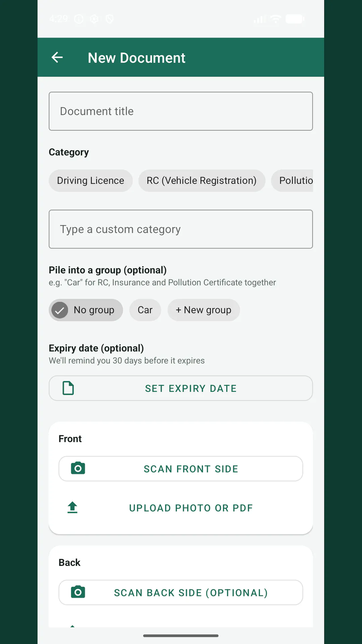Assign the document to the Car group
362x644 pixels.
click(145, 310)
